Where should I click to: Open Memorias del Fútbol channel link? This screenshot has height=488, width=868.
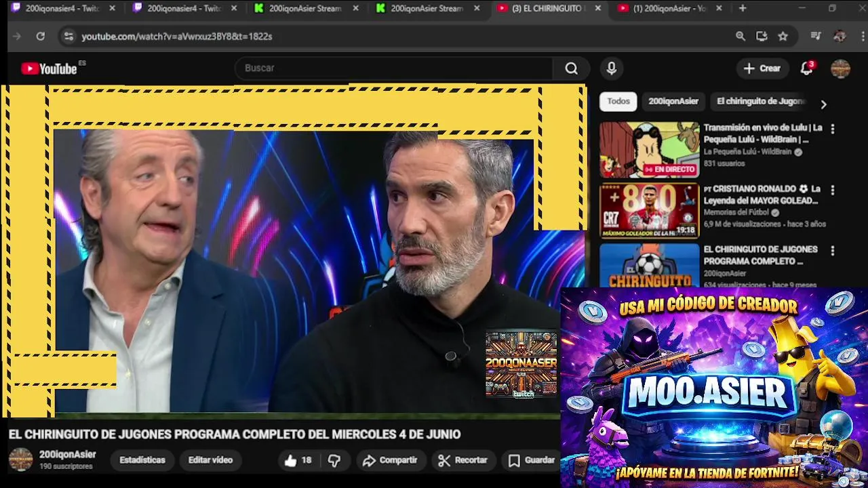click(x=736, y=213)
